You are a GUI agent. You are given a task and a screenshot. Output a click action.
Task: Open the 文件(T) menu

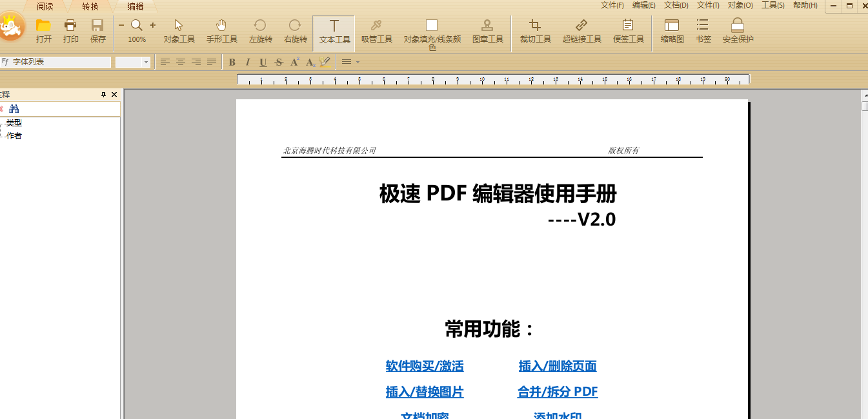[x=708, y=5]
